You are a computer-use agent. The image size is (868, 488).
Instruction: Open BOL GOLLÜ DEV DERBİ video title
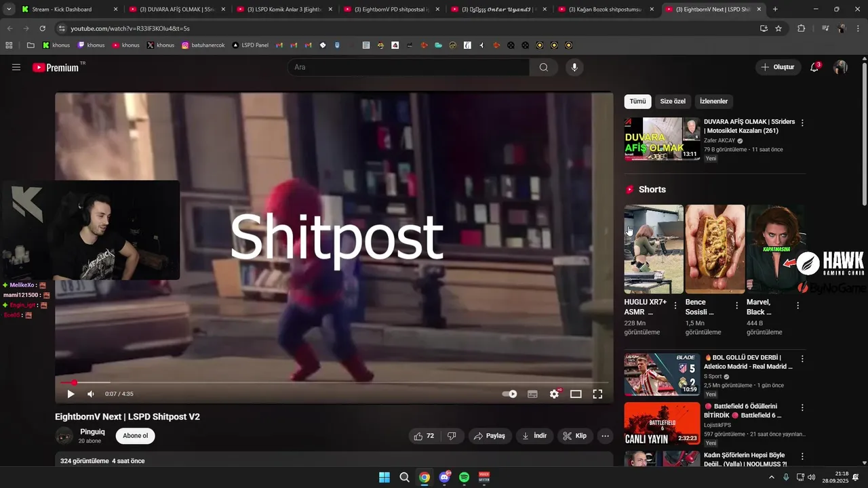(x=748, y=362)
